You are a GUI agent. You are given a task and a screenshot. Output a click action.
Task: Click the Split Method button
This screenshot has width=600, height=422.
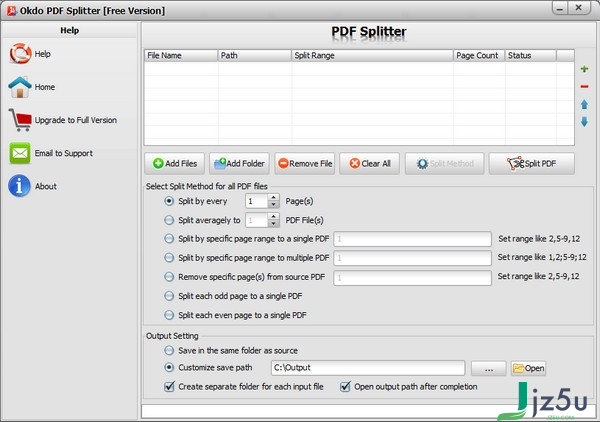point(444,163)
